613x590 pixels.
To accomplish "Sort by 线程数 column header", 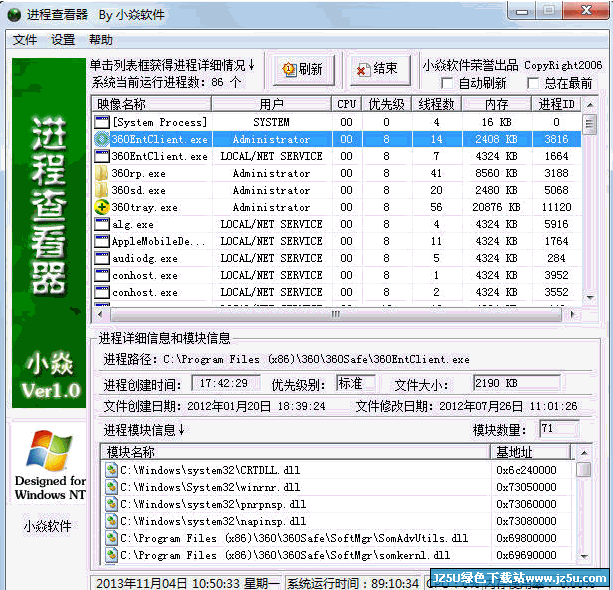I will (x=437, y=104).
